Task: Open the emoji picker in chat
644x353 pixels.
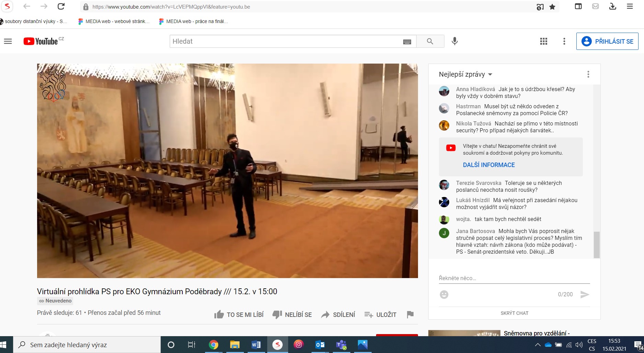Action: click(444, 295)
